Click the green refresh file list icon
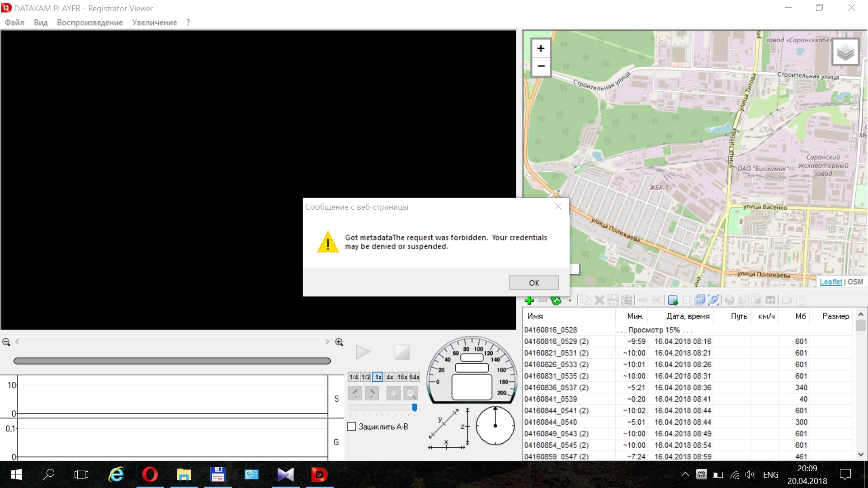Viewport: 868px width, 488px height. pyautogui.click(x=556, y=300)
